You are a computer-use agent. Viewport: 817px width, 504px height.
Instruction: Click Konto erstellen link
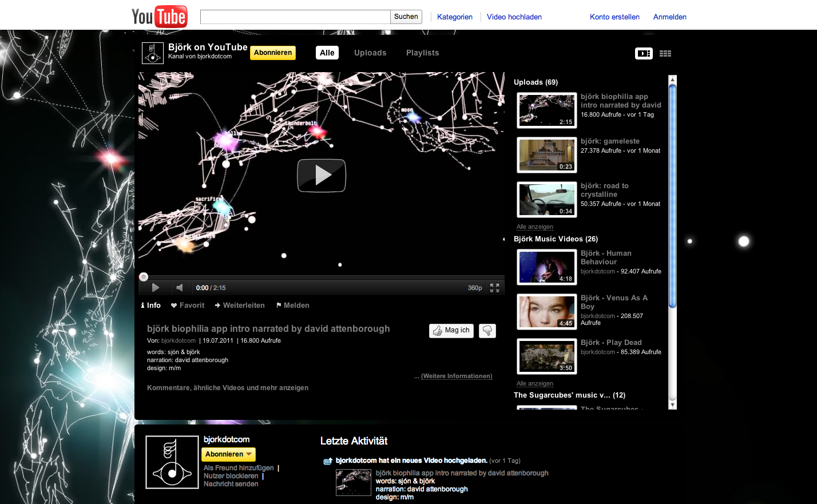coord(614,17)
